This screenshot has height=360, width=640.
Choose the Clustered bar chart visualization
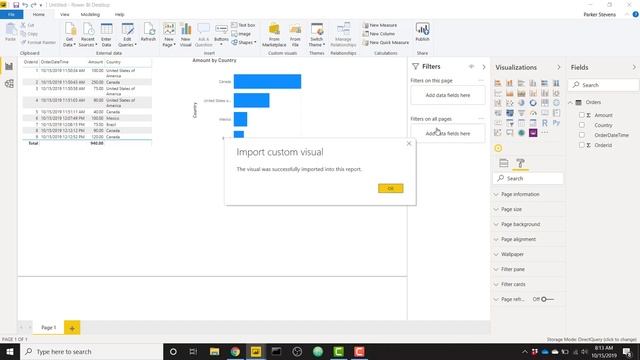(521, 83)
